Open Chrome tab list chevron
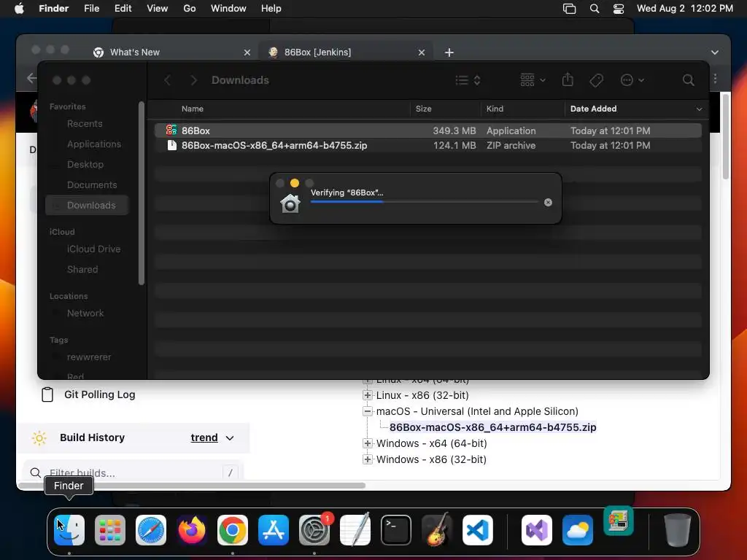Viewport: 747px width, 560px height. coord(715,52)
